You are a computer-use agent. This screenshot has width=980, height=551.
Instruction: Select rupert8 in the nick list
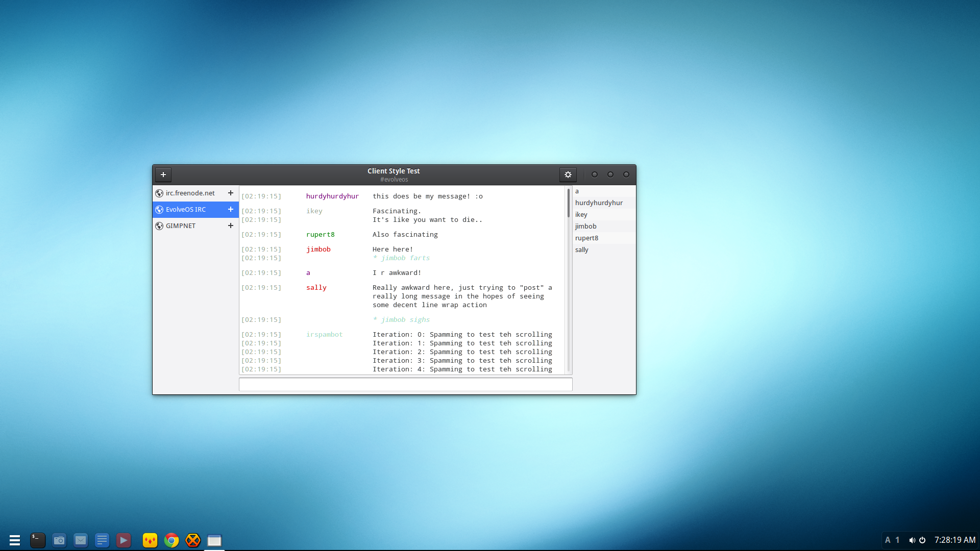tap(604, 238)
